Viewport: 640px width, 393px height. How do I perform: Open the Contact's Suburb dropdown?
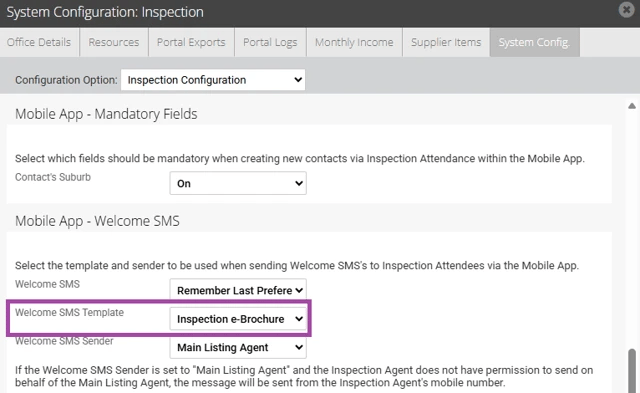[x=238, y=183]
